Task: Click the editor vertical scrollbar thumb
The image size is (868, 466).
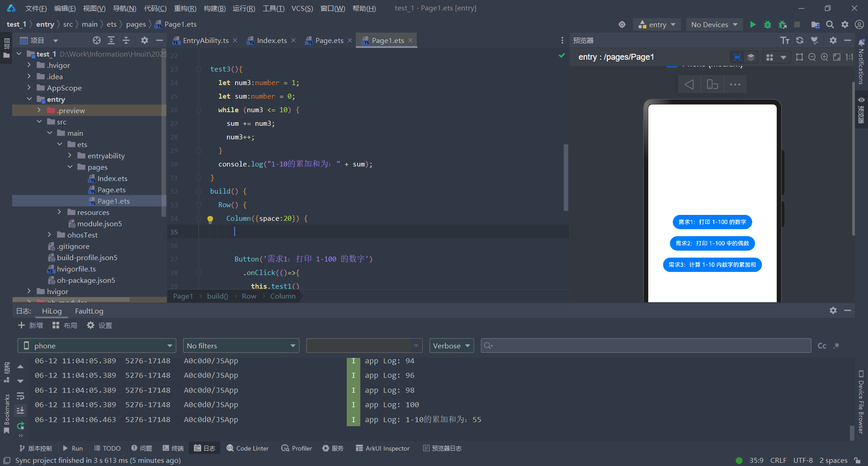Action: [x=566, y=177]
